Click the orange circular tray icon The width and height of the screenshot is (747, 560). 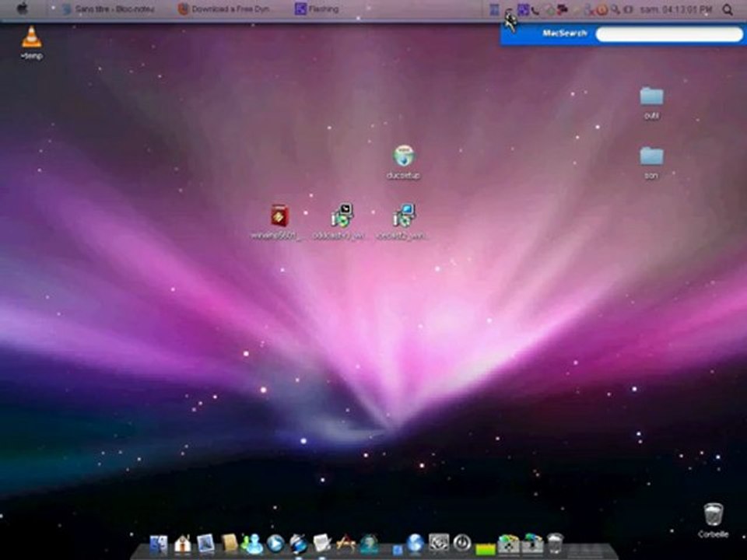click(x=601, y=9)
